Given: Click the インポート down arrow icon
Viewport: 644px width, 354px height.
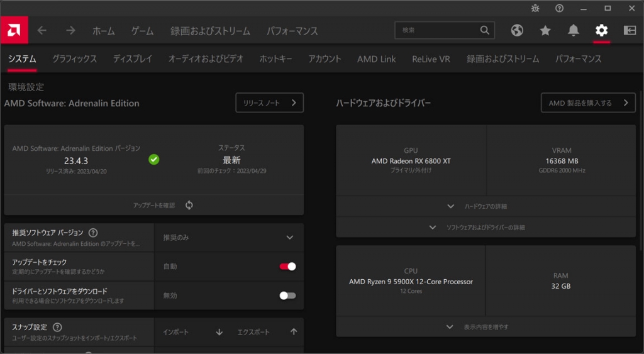Looking at the screenshot, I should click(219, 332).
